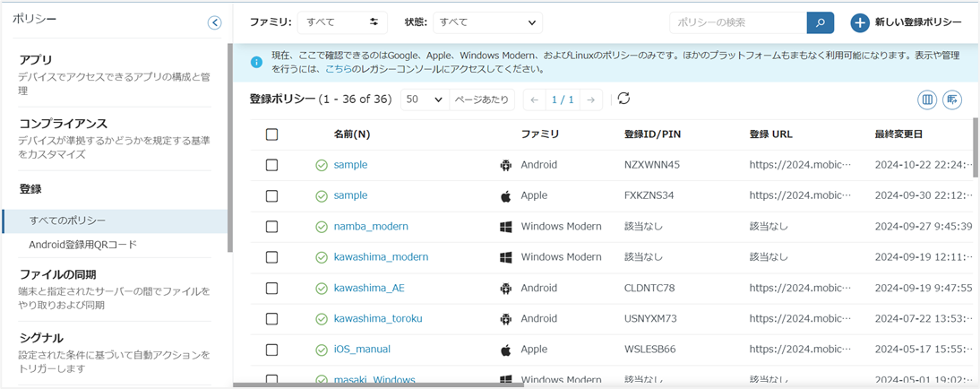
Task: Open the kawashima_toroku policy link
Action: coord(378,319)
